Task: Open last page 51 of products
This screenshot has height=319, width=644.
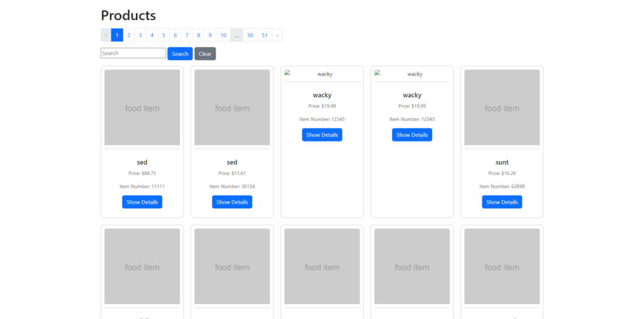Action: coord(265,35)
